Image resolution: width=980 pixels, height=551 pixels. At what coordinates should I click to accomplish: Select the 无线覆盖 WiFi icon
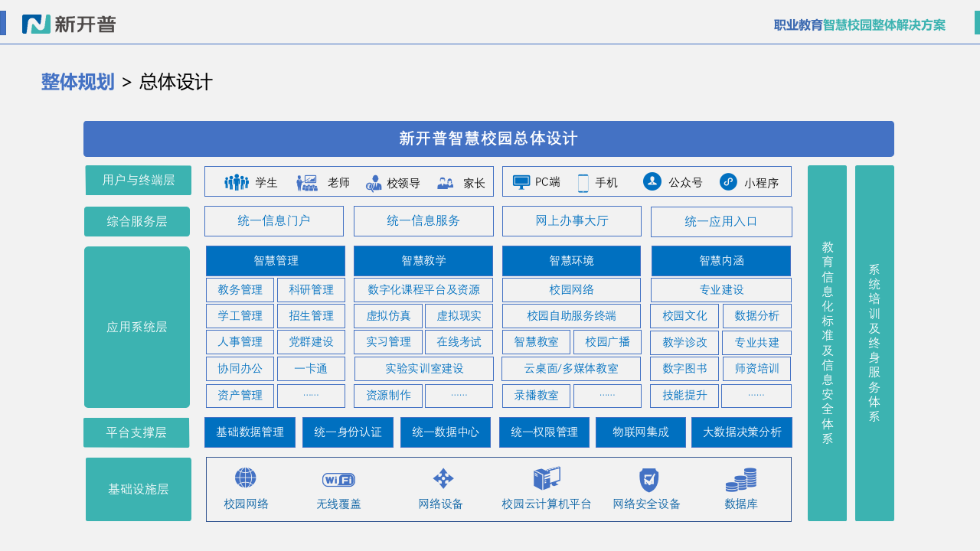338,478
